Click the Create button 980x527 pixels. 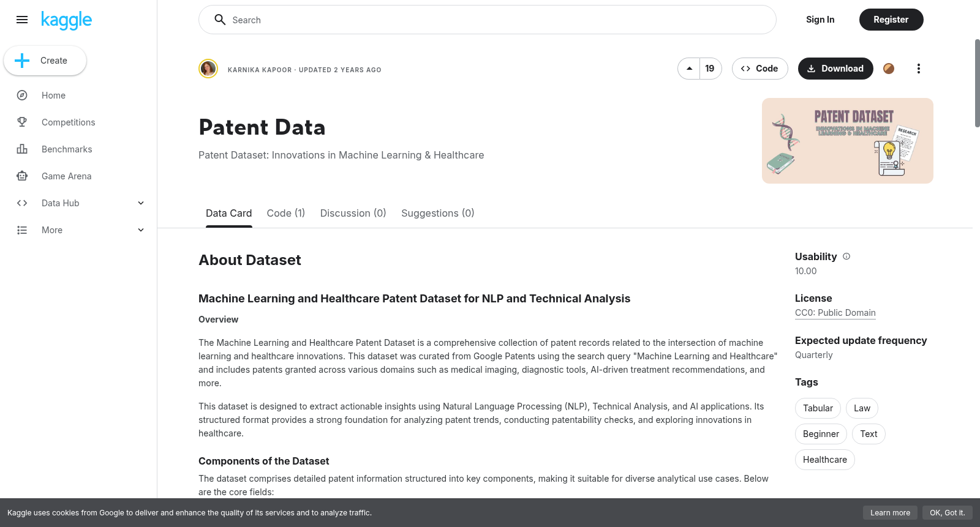[45, 61]
